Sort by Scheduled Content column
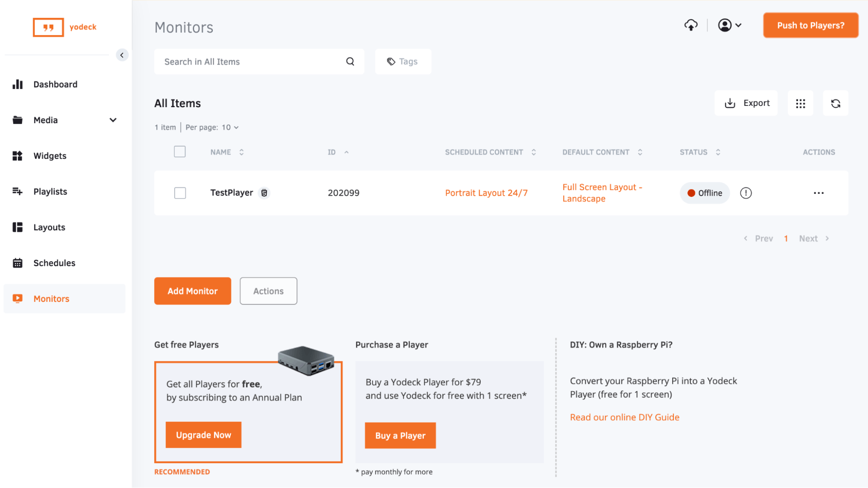Screen dimensions: 868x488 490,152
